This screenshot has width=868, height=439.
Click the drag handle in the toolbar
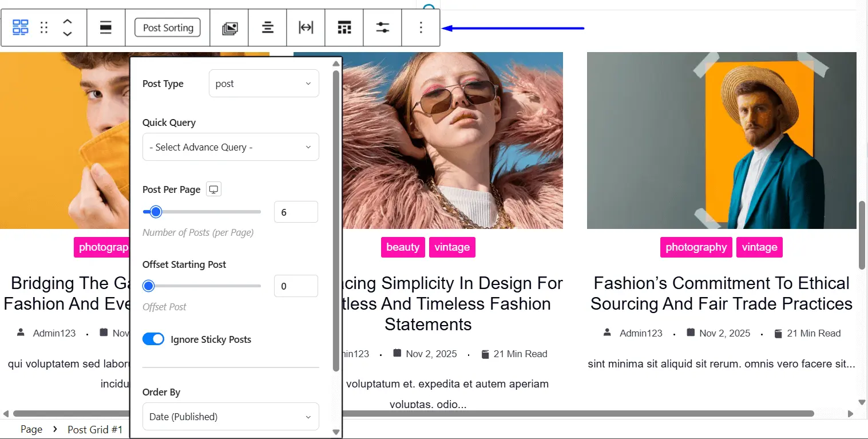tap(44, 27)
